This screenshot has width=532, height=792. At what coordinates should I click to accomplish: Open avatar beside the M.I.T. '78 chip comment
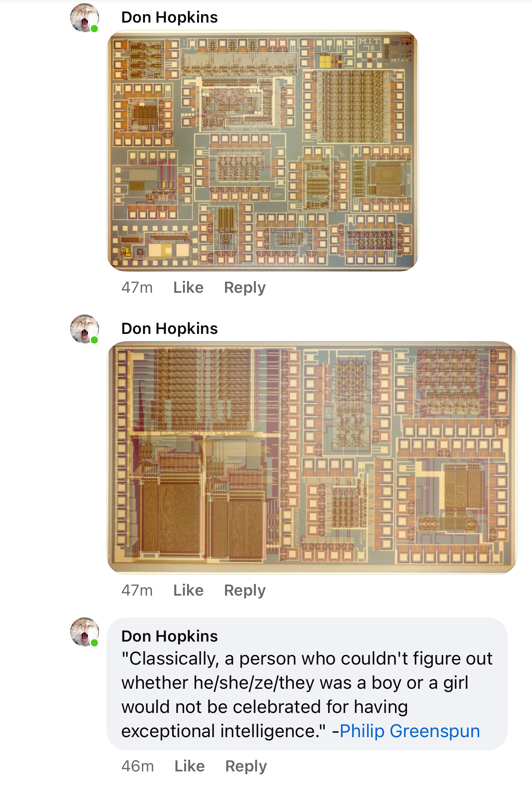[x=85, y=18]
